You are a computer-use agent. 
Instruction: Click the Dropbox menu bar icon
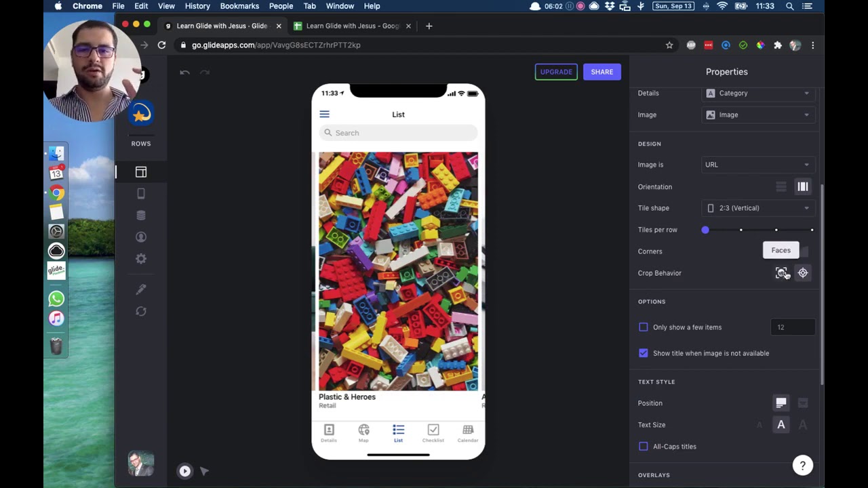click(x=609, y=6)
